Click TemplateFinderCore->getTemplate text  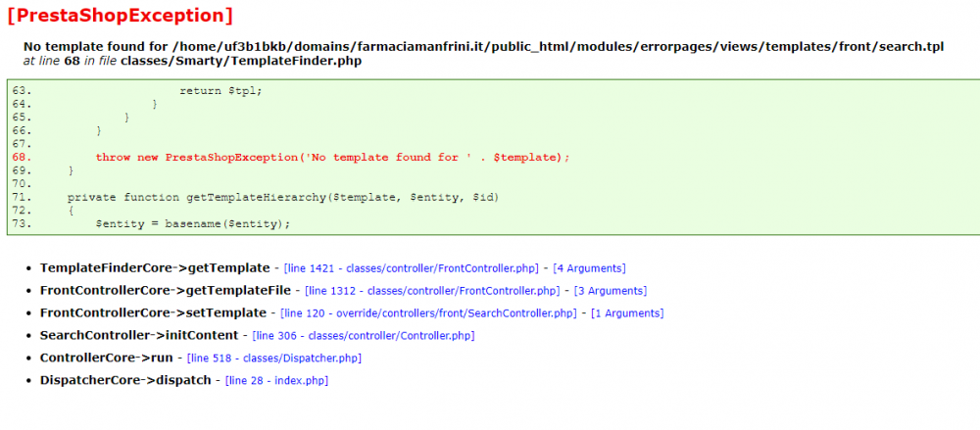pos(155,268)
